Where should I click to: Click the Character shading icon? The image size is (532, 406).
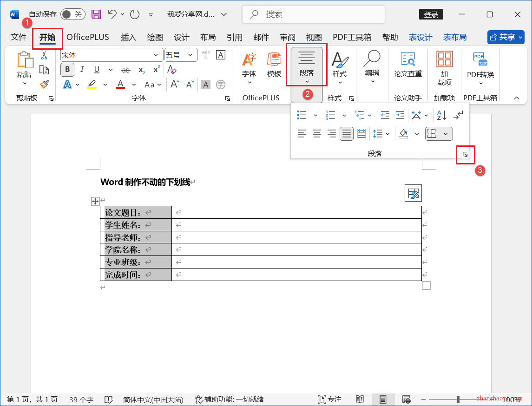click(206, 85)
